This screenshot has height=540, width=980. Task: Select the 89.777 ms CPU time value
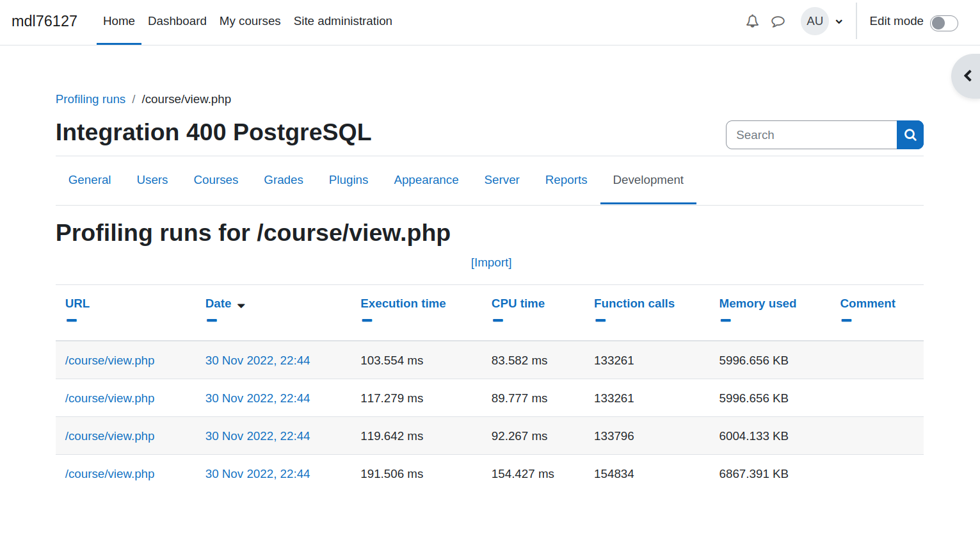coord(519,398)
